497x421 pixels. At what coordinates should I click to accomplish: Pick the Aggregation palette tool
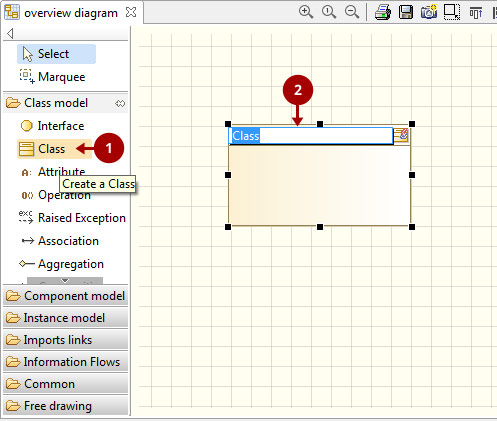click(x=61, y=264)
